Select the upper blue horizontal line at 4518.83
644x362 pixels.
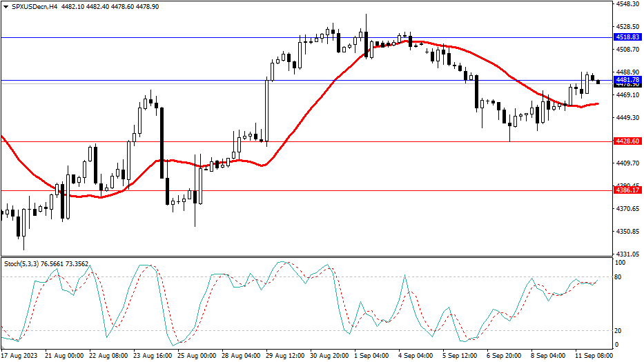click(x=207, y=37)
